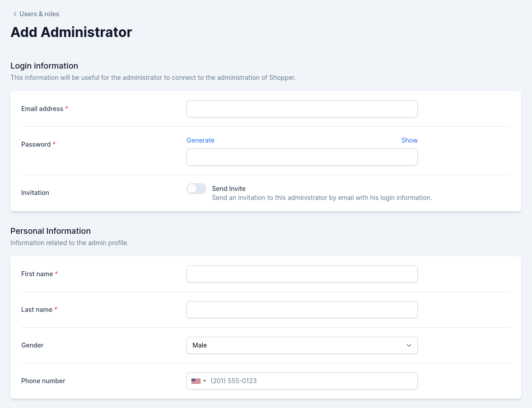Viewport: 532px width, 408px height.
Task: Focus the Password input field
Action: [302, 157]
